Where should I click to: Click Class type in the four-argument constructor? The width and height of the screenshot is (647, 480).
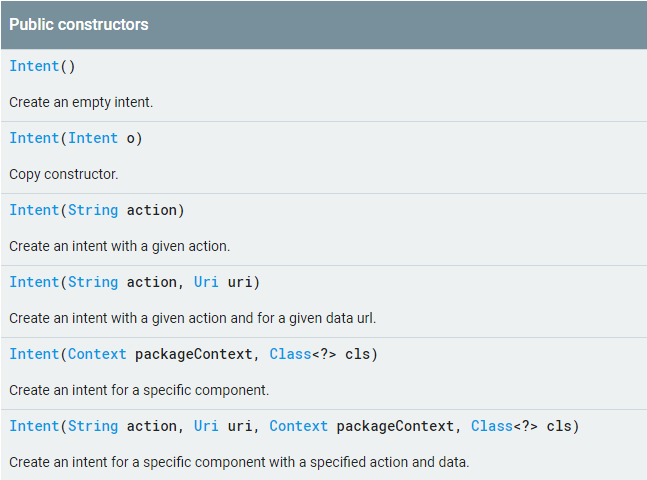pos(491,426)
